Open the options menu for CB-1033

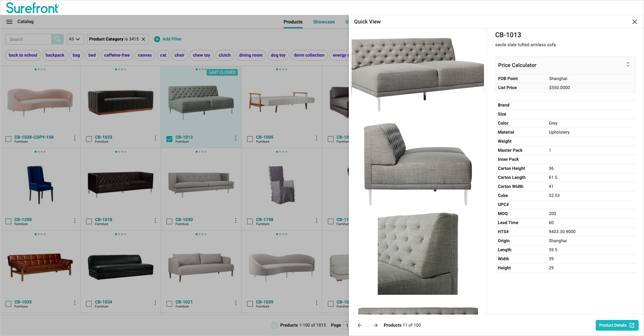tap(155, 138)
